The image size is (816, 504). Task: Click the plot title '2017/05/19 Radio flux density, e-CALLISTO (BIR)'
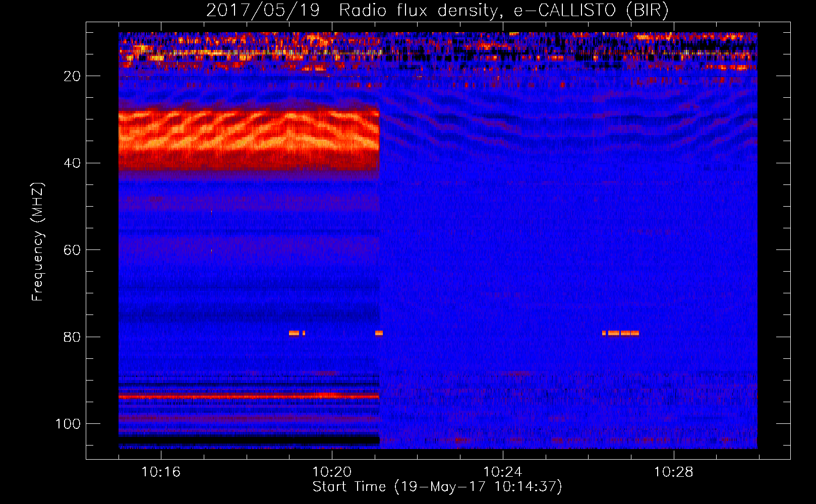click(x=437, y=10)
